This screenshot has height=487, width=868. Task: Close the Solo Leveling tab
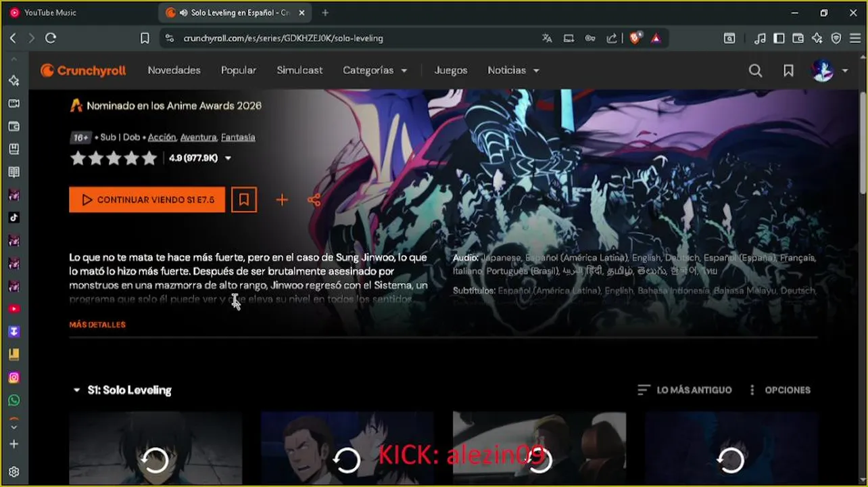pos(302,13)
